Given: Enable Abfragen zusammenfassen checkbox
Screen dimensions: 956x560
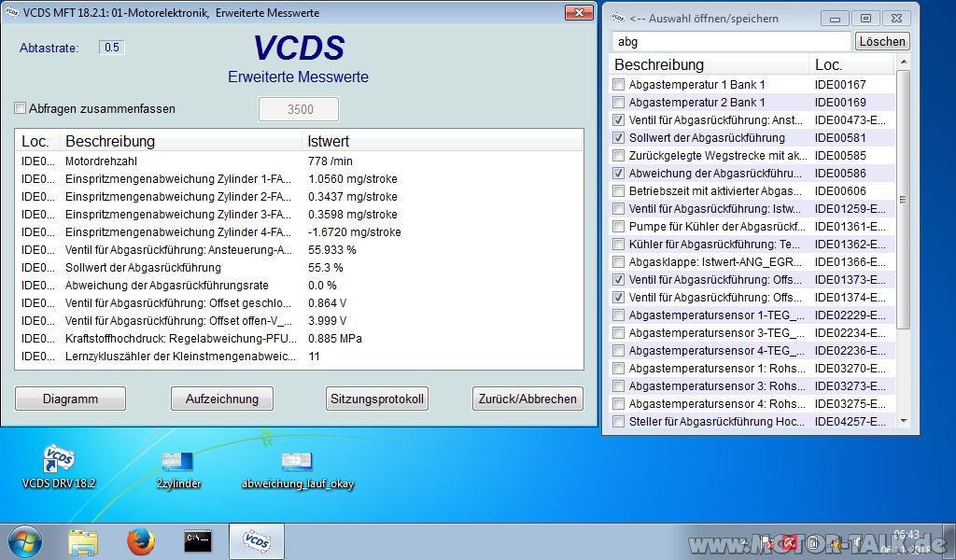Looking at the screenshot, I should (x=21, y=108).
